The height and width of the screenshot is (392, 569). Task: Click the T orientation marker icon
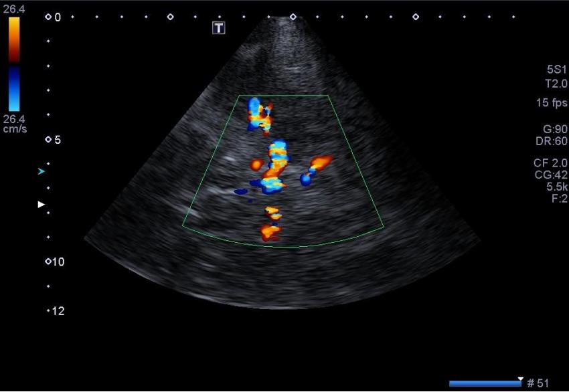pos(218,27)
